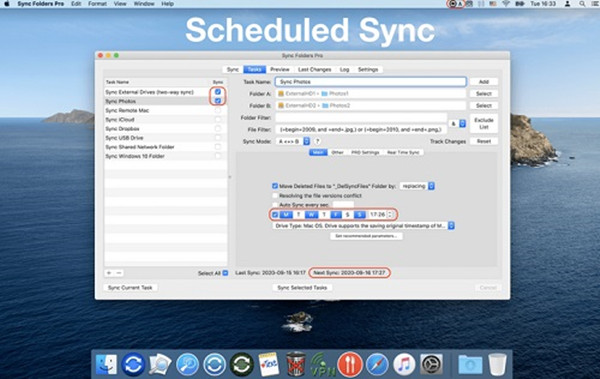Click into the Folder Filter field

coord(361,118)
